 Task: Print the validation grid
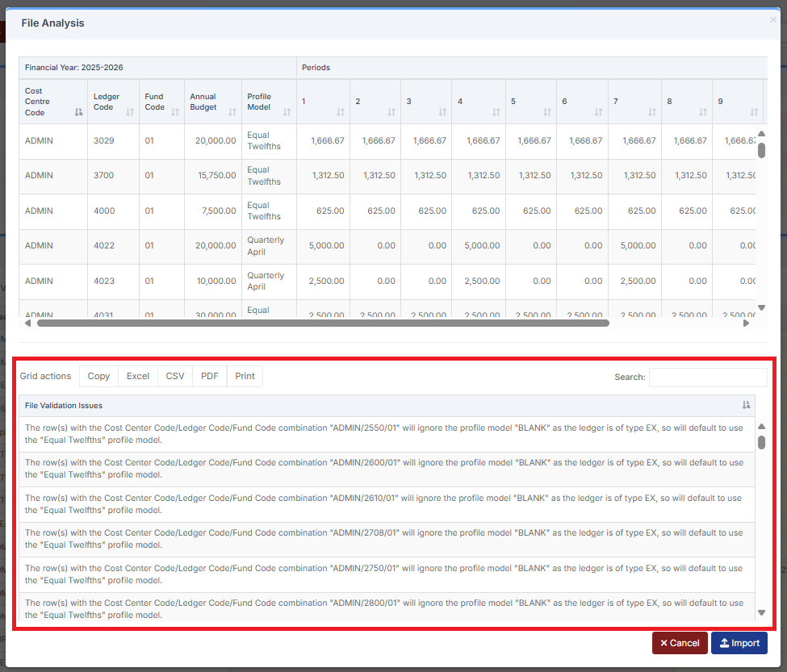[244, 376]
